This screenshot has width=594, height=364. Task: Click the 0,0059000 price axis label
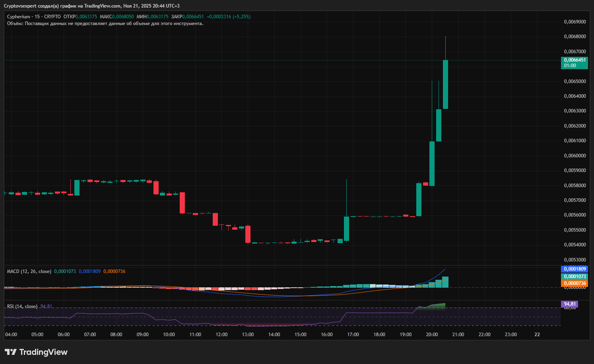[575, 170]
